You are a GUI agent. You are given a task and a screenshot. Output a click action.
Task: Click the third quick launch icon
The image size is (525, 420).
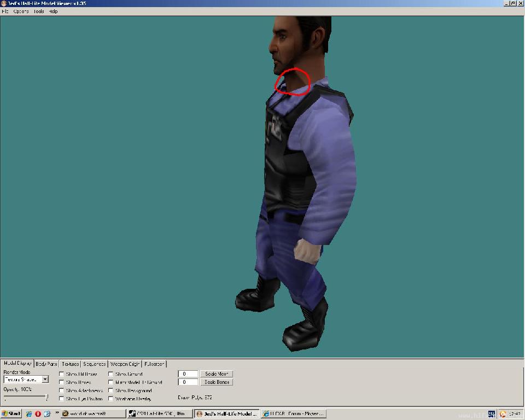(47, 414)
